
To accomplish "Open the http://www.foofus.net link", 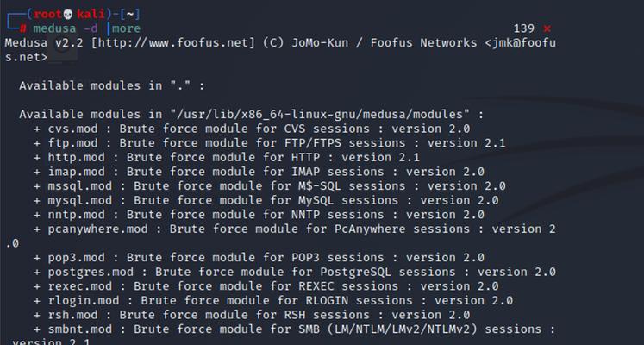I will pos(172,43).
